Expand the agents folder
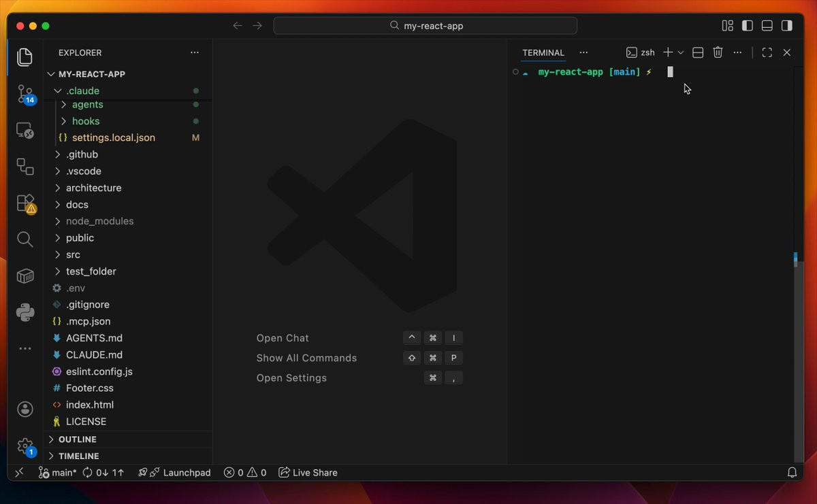This screenshot has width=817, height=504. click(128, 104)
